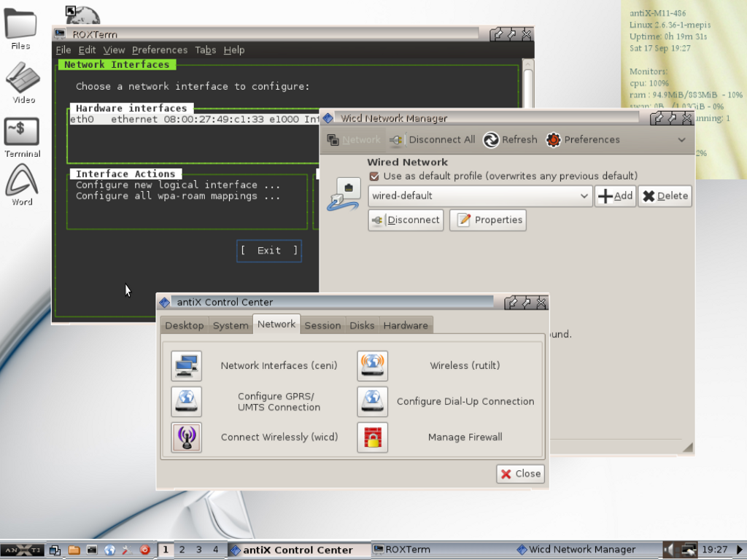The height and width of the screenshot is (560, 747).
Task: Activate ROXTerm from the taskbar
Action: 443,550
